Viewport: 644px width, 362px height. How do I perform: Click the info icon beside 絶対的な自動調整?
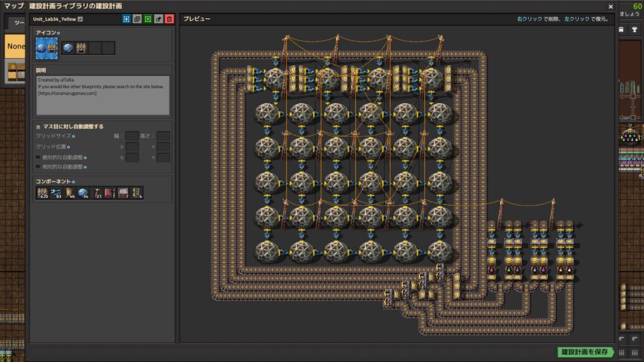(x=85, y=158)
